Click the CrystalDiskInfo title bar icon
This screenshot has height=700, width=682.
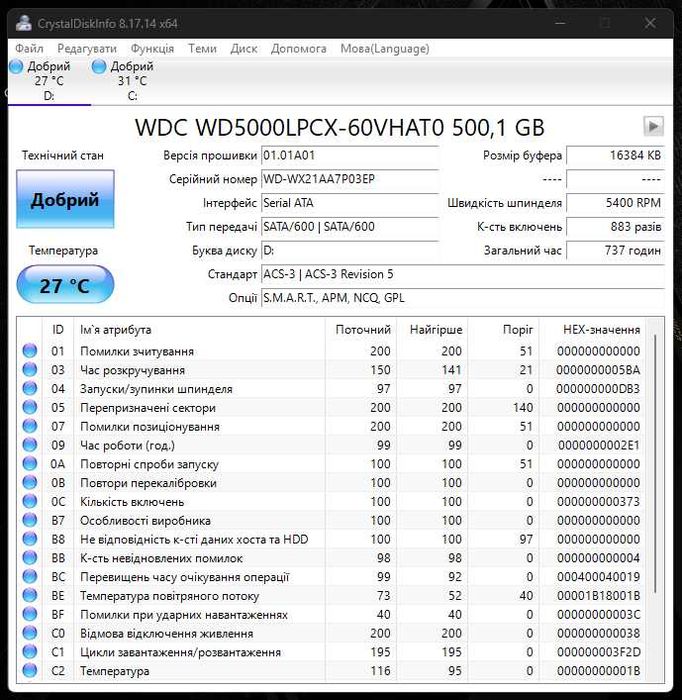tap(23, 23)
